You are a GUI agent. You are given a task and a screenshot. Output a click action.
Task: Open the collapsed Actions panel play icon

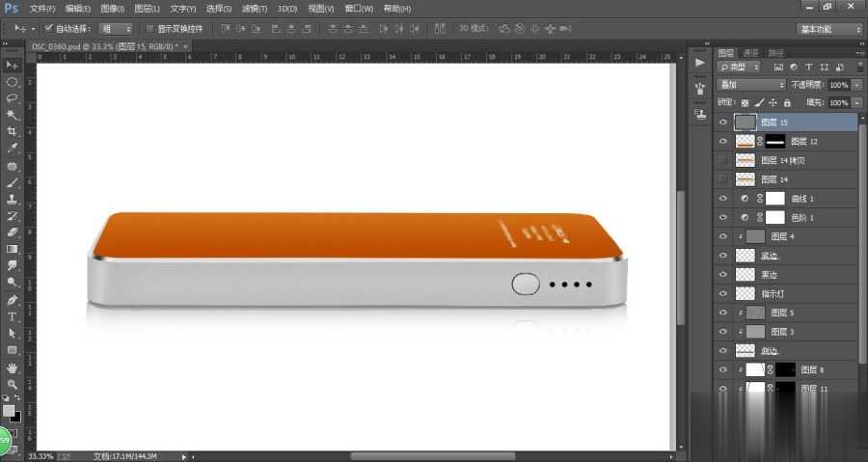click(700, 63)
